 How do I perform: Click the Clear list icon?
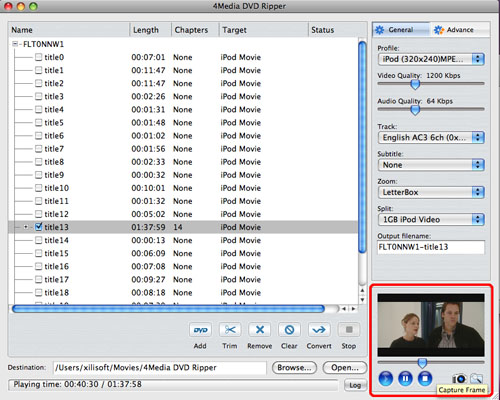pos(289,330)
